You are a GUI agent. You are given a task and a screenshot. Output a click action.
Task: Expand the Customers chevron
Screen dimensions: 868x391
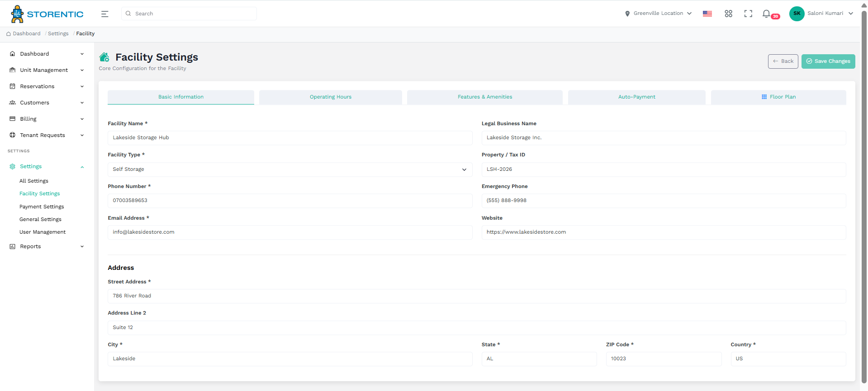click(x=82, y=103)
